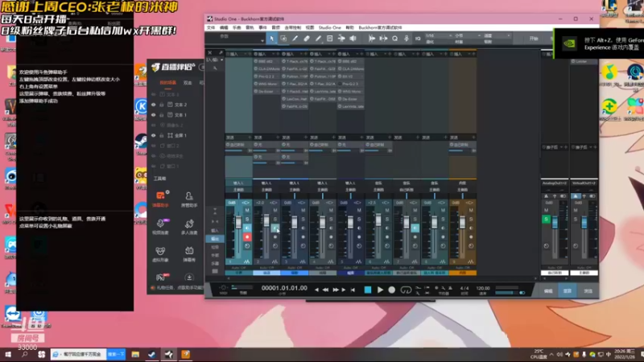Image resolution: width=644 pixels, height=362 pixels.
Task: Select the Mute tool in toolbar
Action: point(329,39)
